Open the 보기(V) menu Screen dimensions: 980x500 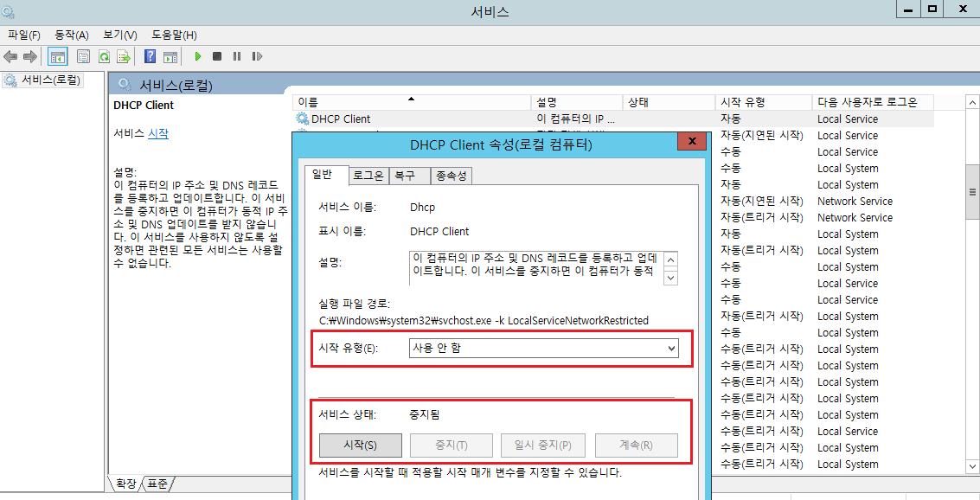click(x=120, y=35)
